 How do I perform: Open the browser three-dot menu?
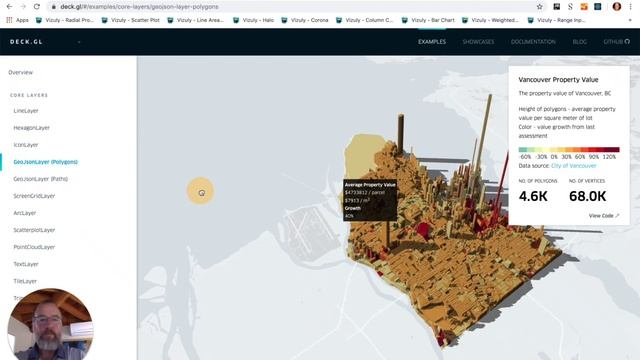pyautogui.click(x=631, y=7)
